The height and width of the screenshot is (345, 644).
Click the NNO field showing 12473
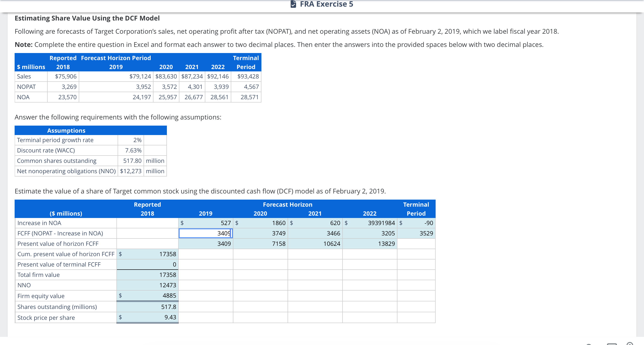[148, 285]
